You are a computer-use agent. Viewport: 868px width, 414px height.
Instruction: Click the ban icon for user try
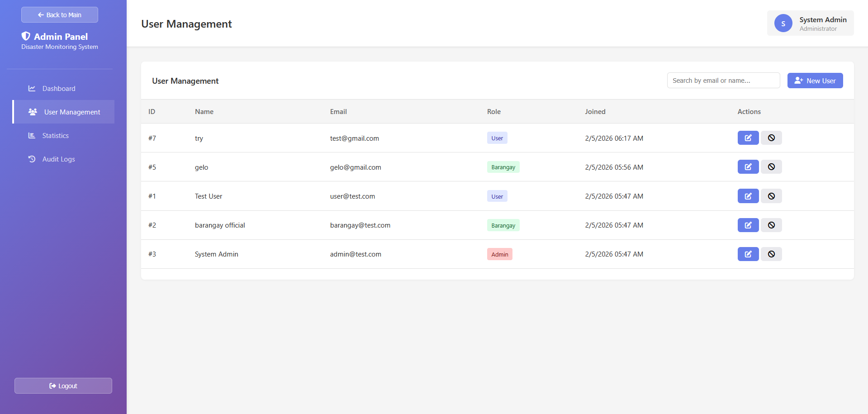coord(771,138)
